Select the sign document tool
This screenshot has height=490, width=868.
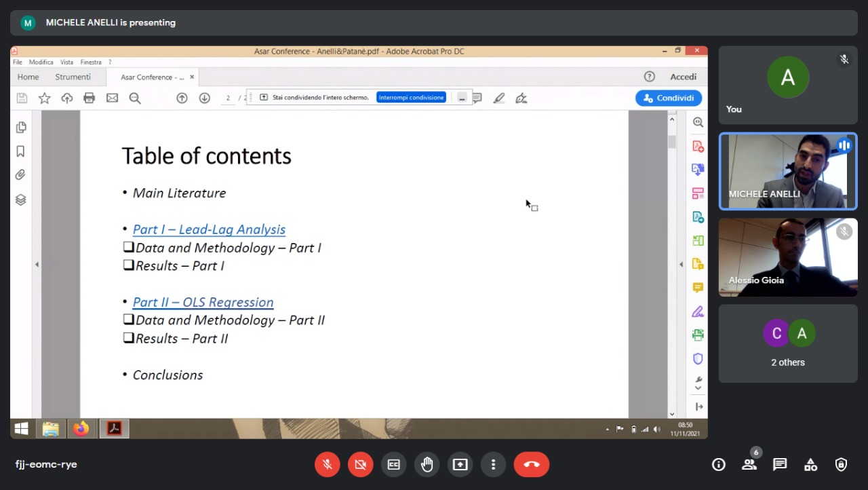(521, 98)
